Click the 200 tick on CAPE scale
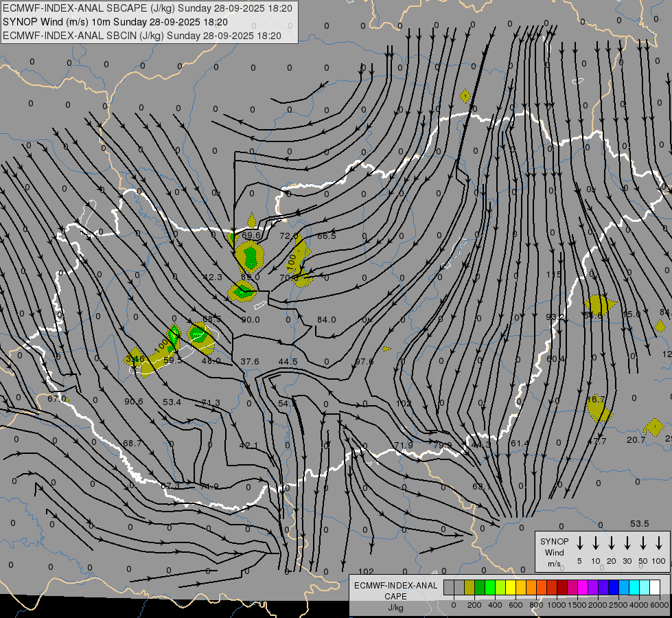This screenshot has width=672, height=618. tap(474, 605)
